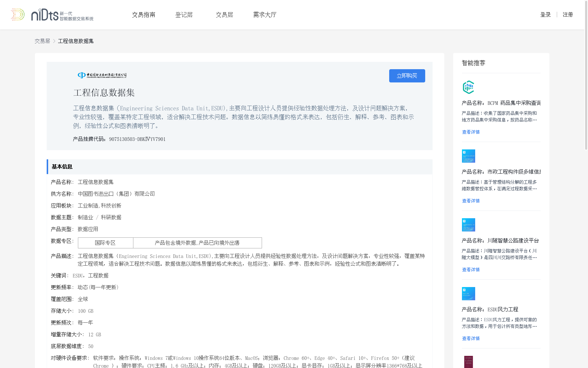Click the listing code 9075130503-DBKⅣYV7901

coord(137,139)
